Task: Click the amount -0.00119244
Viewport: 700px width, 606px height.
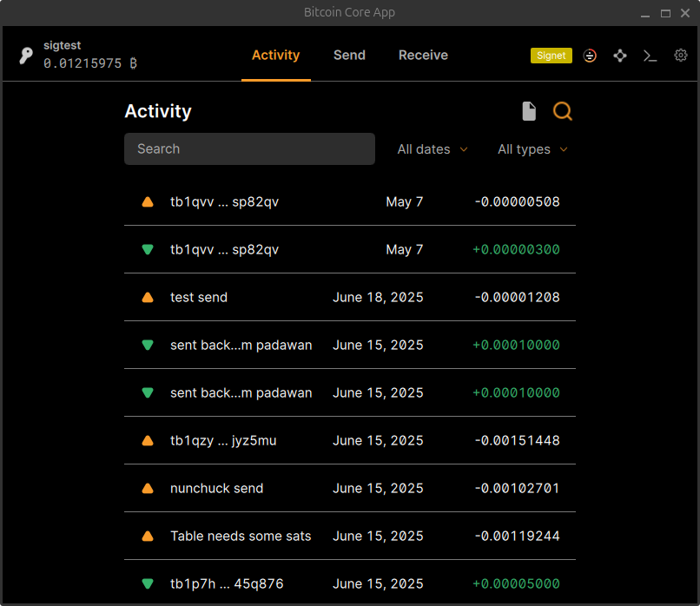Action: pos(517,536)
